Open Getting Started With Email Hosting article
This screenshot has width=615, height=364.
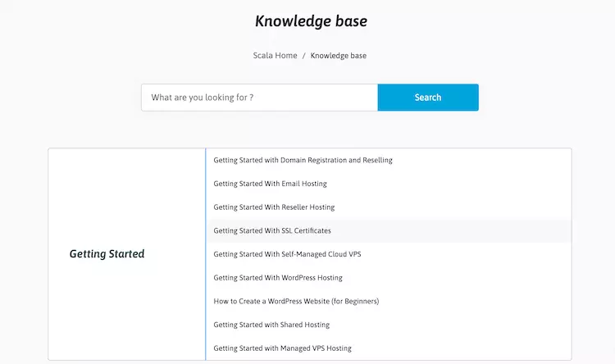(270, 184)
